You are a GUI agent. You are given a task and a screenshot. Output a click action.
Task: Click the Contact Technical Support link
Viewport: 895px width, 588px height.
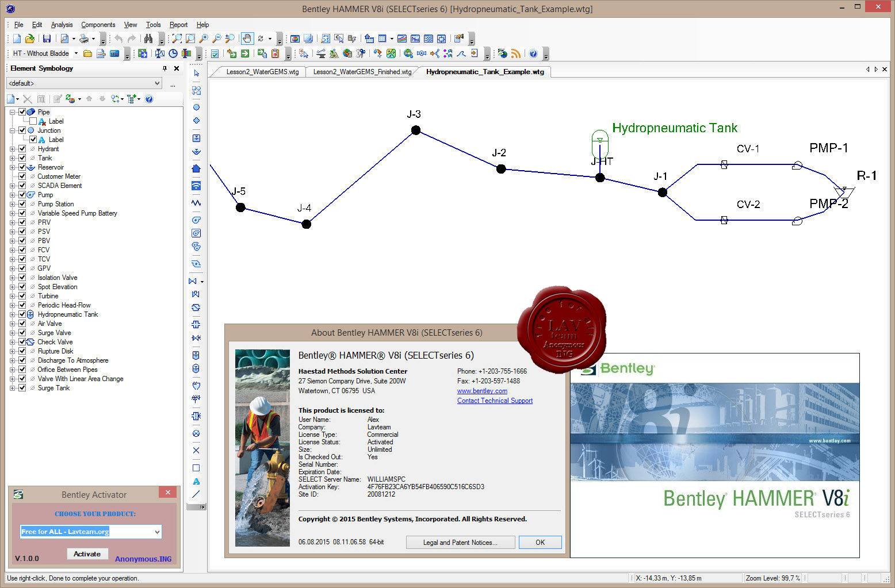click(x=495, y=401)
